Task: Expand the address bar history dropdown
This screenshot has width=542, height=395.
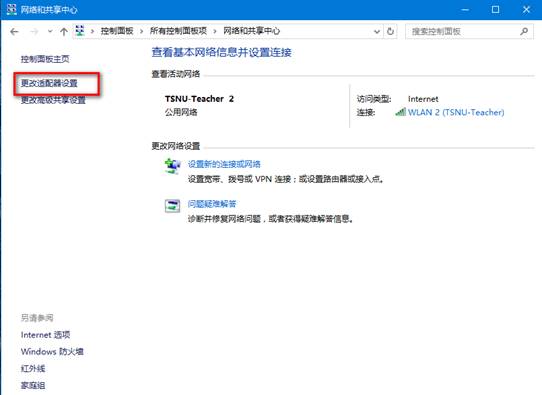Action: click(377, 32)
